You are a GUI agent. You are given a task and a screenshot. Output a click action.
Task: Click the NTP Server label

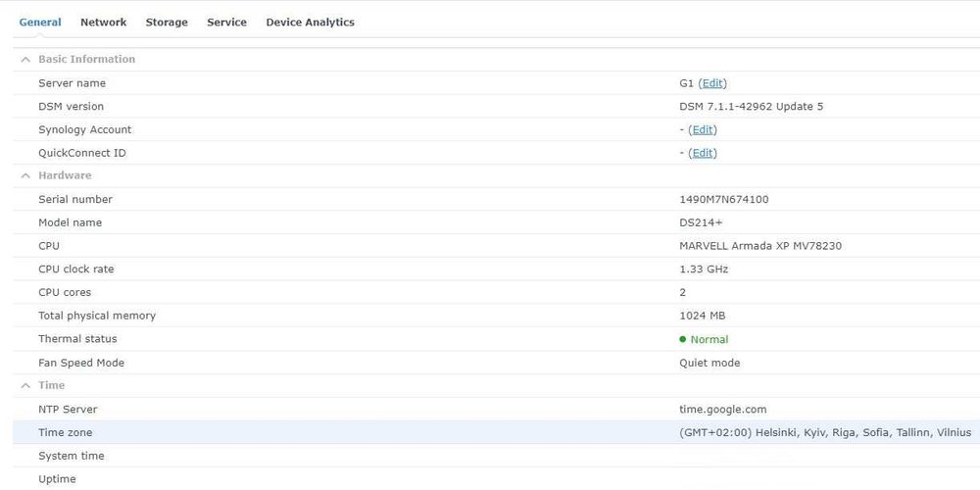click(69, 410)
